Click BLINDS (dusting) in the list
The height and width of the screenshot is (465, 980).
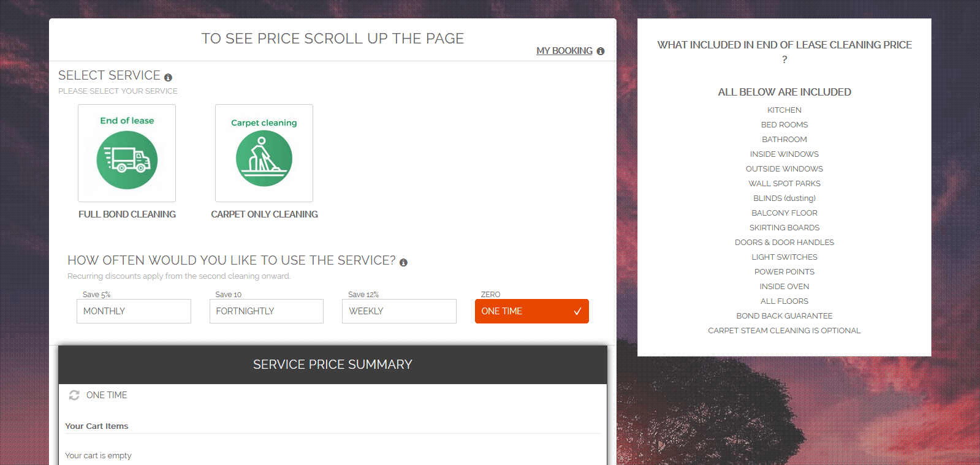784,198
